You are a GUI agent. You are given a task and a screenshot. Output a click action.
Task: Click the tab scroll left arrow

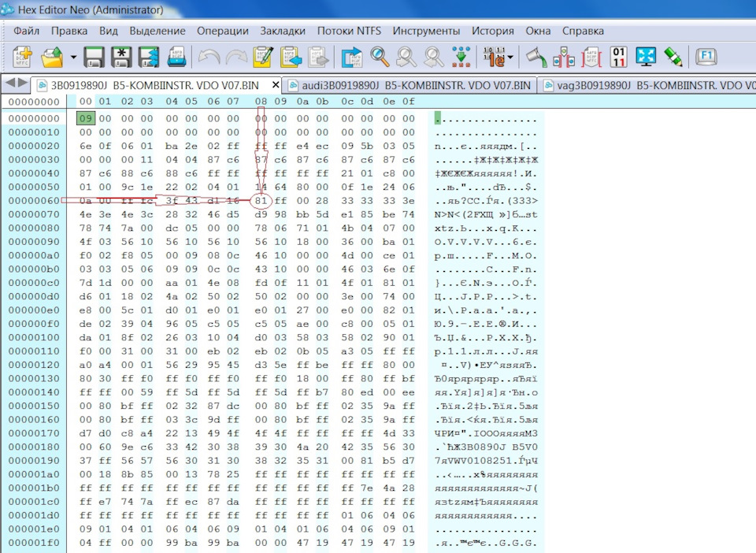(10, 83)
